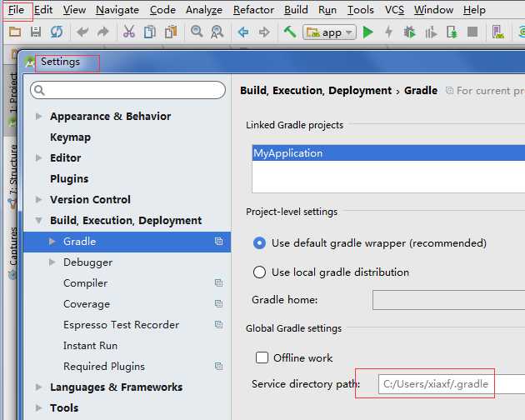
Task: Click the Stop square icon
Action: (x=472, y=32)
